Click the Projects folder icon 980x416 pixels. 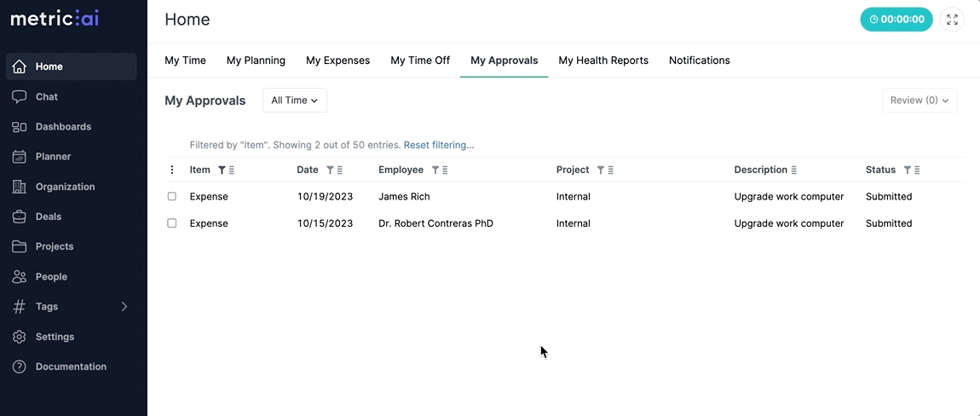(x=20, y=246)
